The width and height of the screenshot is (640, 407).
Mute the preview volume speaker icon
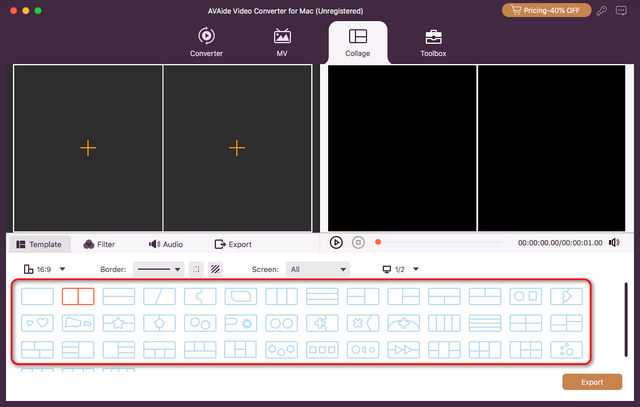613,242
